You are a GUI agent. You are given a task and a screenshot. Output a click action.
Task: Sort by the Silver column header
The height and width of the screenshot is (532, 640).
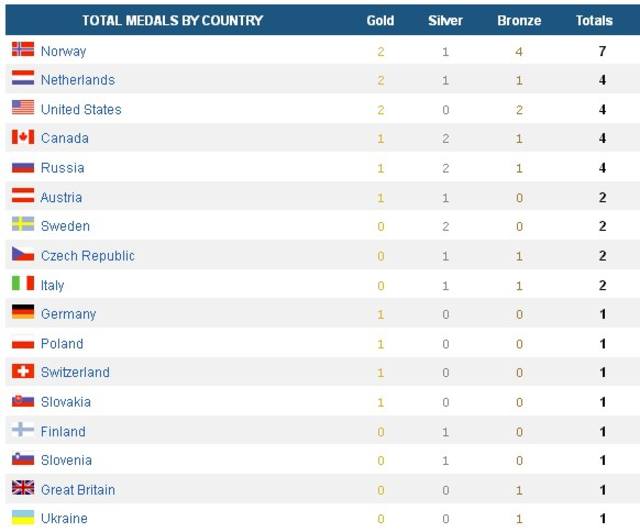pos(445,20)
